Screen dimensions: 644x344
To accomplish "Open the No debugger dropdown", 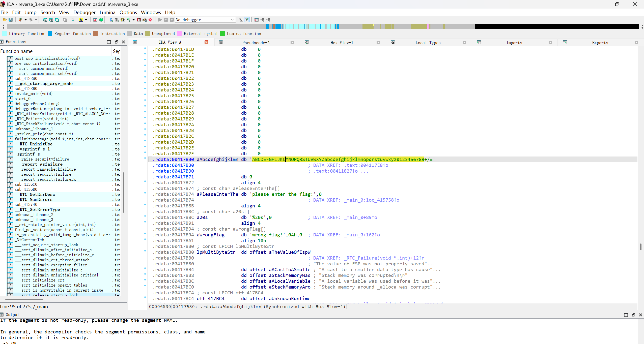I will (x=232, y=20).
